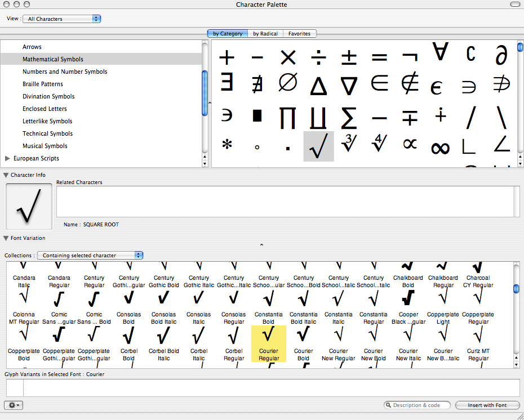Choose the Colonna MT Regular font variation

[24, 307]
